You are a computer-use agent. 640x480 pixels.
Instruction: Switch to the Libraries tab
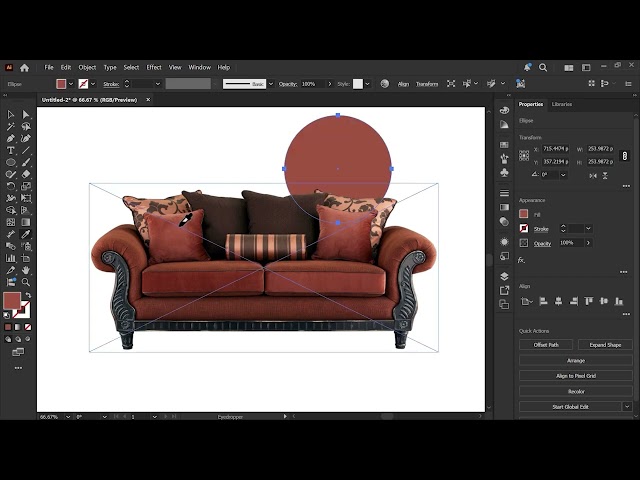click(562, 104)
